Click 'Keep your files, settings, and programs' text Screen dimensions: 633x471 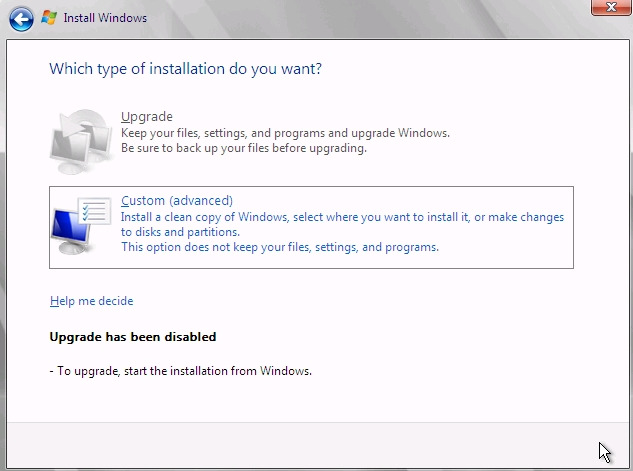coord(285,133)
